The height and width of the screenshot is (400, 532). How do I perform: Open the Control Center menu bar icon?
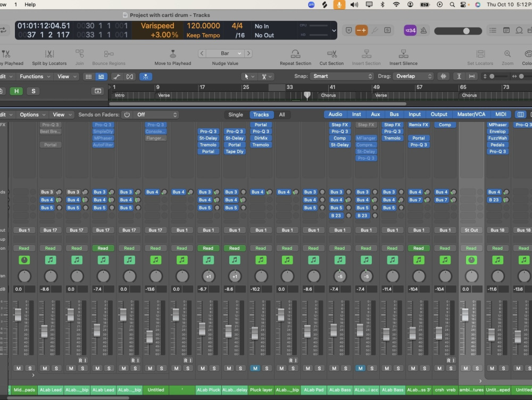tap(463, 4)
